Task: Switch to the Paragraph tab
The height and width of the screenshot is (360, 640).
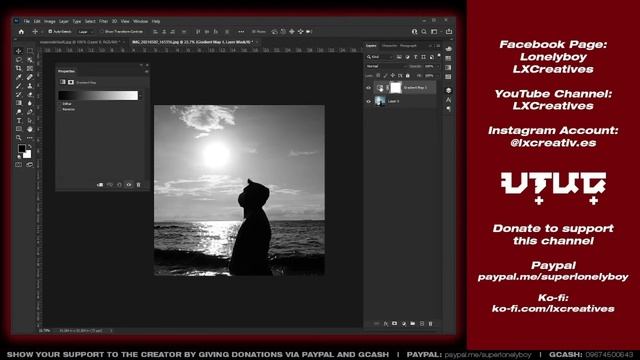Action: [x=408, y=46]
